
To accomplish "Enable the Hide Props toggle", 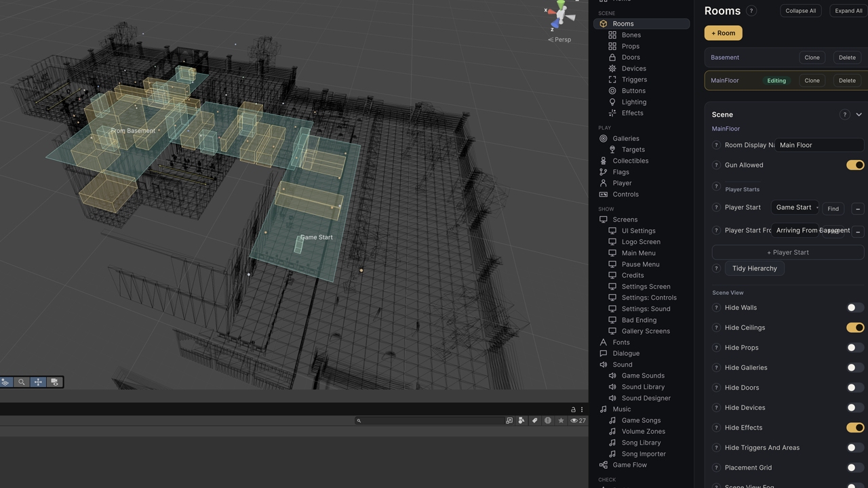I will click(855, 348).
